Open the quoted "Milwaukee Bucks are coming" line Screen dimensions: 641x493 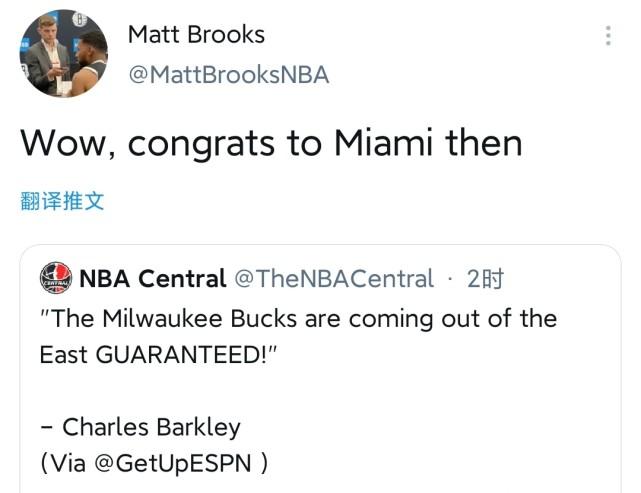pos(298,319)
